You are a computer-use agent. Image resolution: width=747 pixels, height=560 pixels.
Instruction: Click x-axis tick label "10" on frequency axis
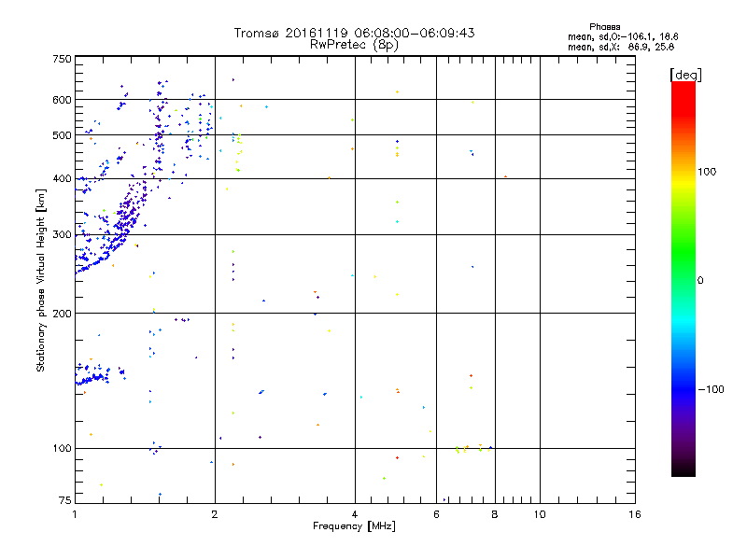[540, 514]
